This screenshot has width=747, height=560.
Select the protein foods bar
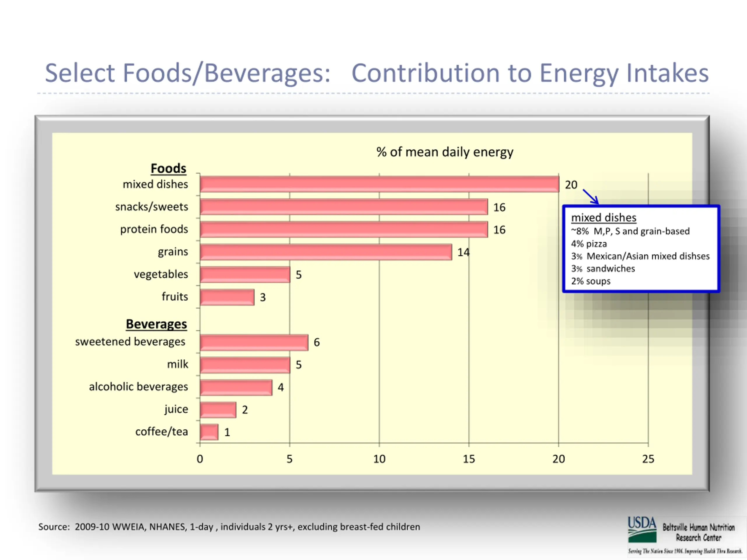click(343, 230)
